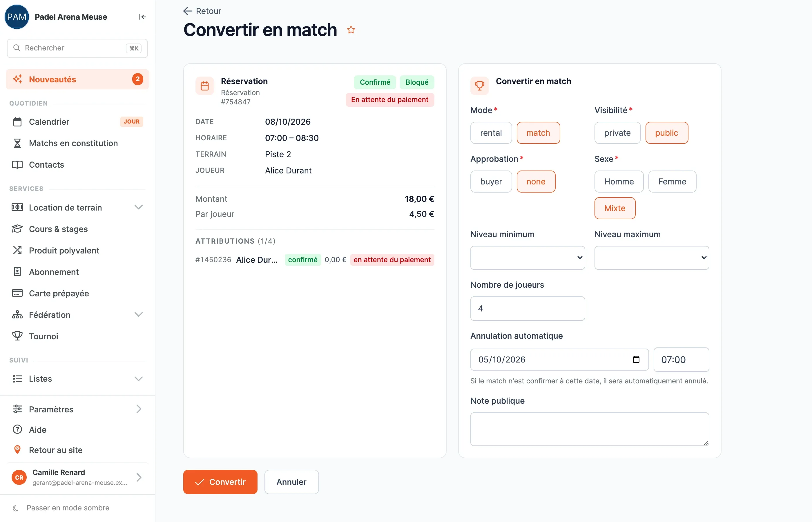The width and height of the screenshot is (812, 522).
Task: Open the Paramètres submenu chevron
Action: 139,409
